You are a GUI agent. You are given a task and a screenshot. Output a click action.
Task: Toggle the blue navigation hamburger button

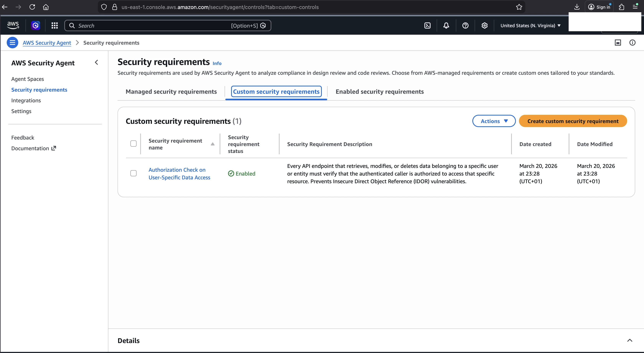(x=12, y=43)
